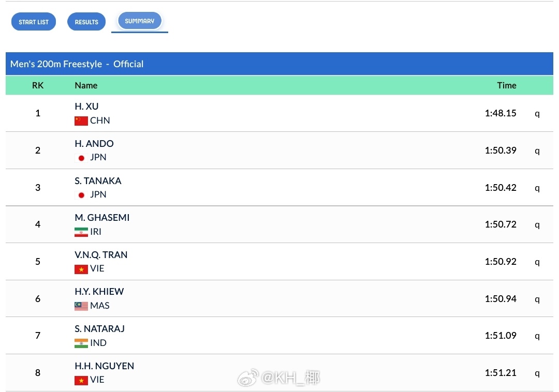Image resolution: width=559 pixels, height=392 pixels.
Task: Click the Weibo watermark logo
Action: coord(248,378)
